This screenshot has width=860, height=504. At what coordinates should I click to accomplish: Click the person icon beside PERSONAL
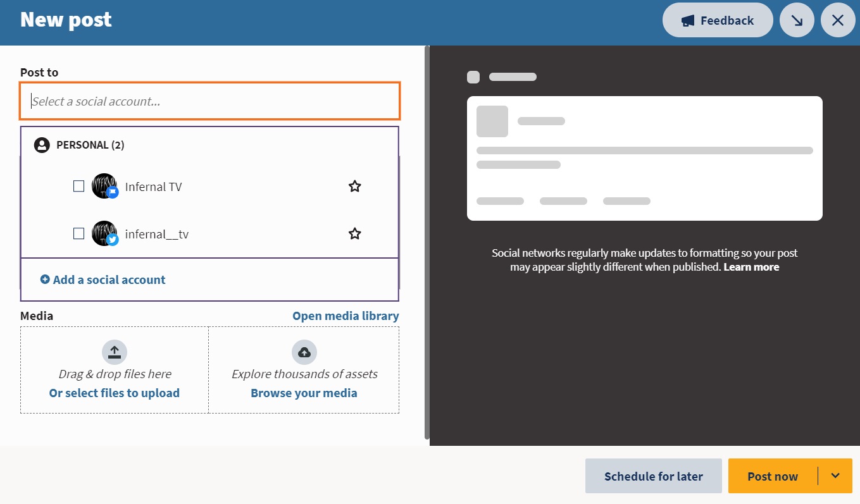point(42,145)
